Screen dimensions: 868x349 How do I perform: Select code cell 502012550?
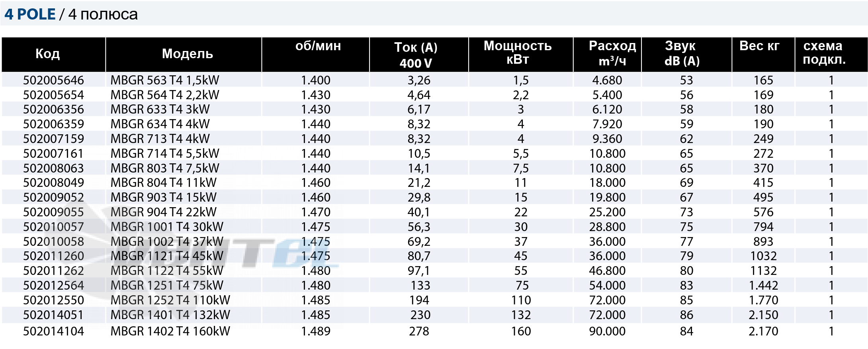(53, 300)
